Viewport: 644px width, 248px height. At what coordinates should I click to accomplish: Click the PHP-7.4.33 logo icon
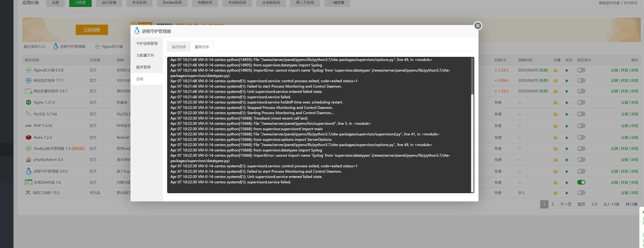pyautogui.click(x=28, y=126)
